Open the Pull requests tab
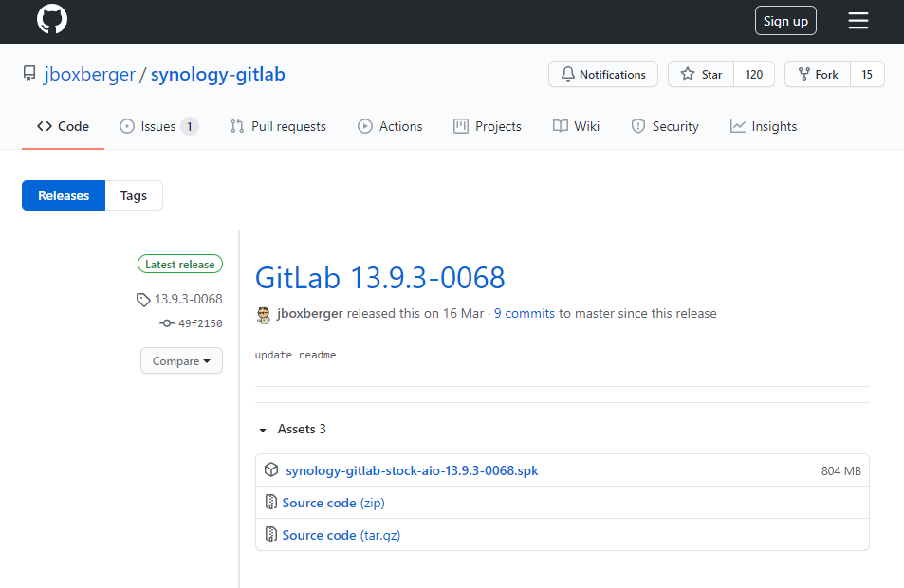Screen dimensions: 904x588 pyautogui.click(x=278, y=126)
